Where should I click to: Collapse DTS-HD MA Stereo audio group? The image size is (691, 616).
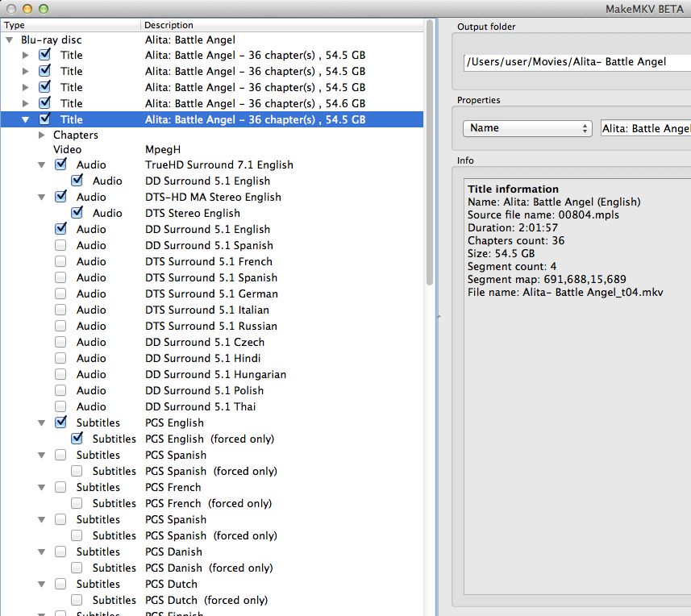click(x=41, y=197)
